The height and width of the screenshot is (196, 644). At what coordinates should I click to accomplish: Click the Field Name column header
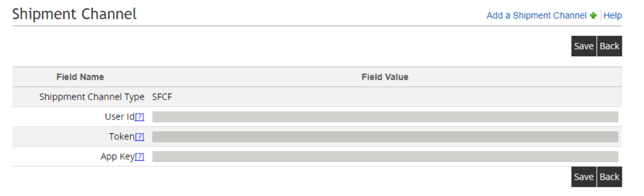click(80, 77)
